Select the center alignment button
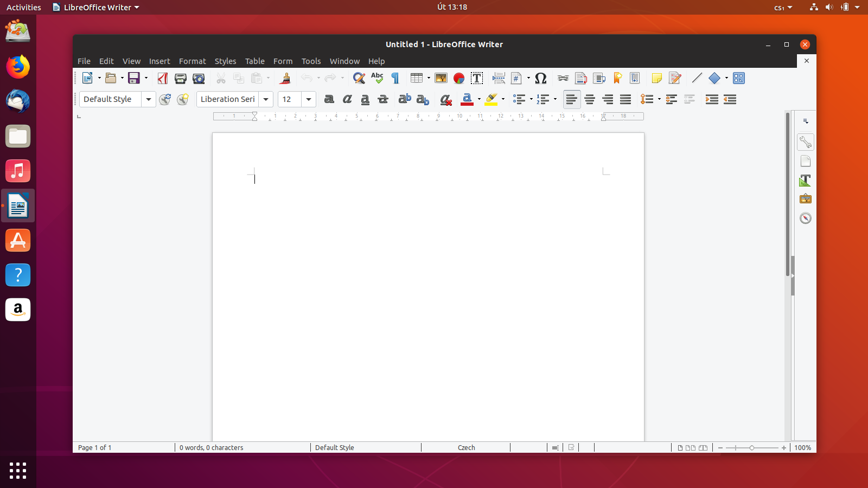The height and width of the screenshot is (488, 868). tap(590, 99)
